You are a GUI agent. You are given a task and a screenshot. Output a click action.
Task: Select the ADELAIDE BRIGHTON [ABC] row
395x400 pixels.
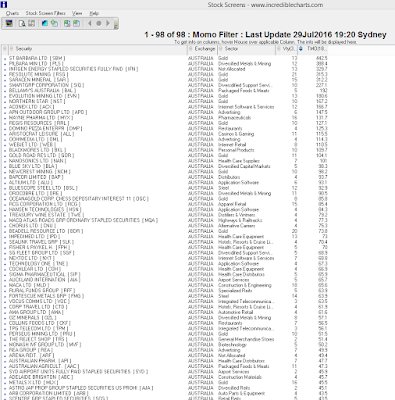[165, 377]
